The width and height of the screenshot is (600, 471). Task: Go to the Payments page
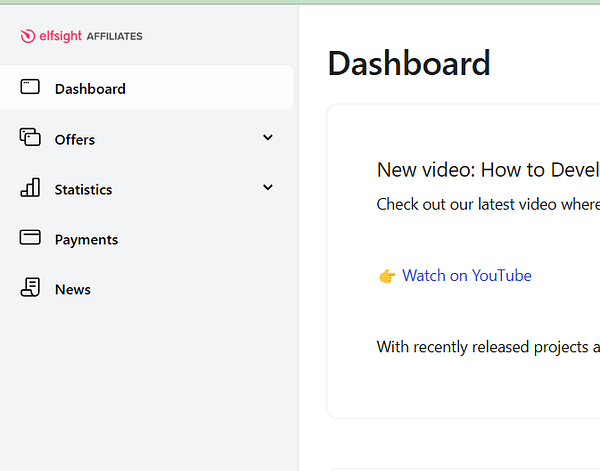point(147,238)
